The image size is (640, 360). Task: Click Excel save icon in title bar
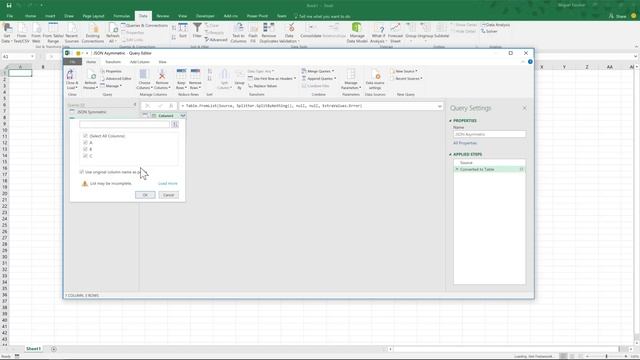pos(9,5)
